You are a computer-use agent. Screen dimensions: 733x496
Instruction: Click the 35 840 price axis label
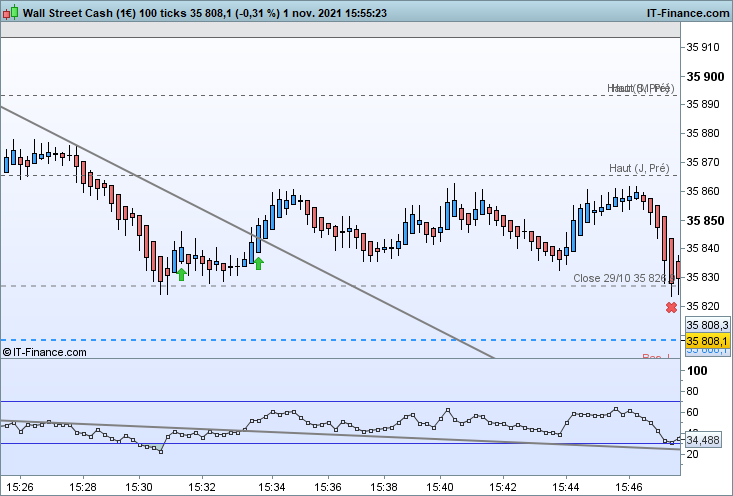(x=702, y=248)
